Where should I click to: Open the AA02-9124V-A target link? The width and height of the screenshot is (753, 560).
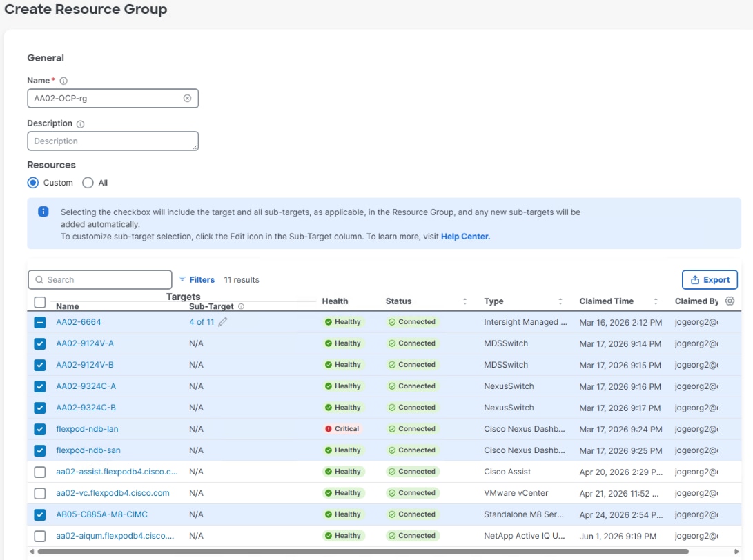[84, 343]
